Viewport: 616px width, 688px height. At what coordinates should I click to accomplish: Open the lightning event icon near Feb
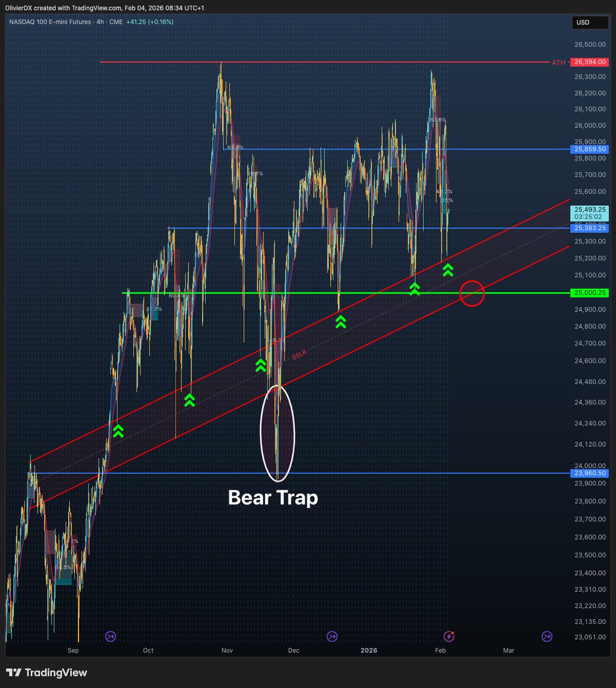tap(449, 636)
